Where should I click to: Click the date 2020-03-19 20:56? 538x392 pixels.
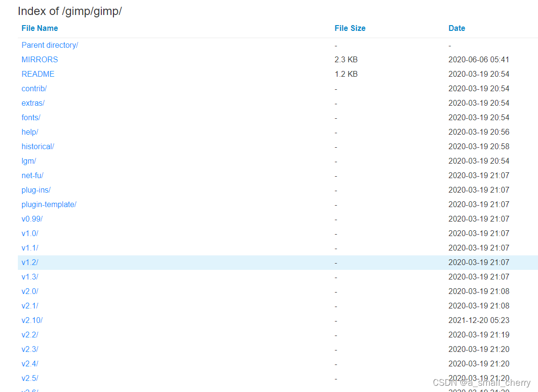click(x=479, y=132)
